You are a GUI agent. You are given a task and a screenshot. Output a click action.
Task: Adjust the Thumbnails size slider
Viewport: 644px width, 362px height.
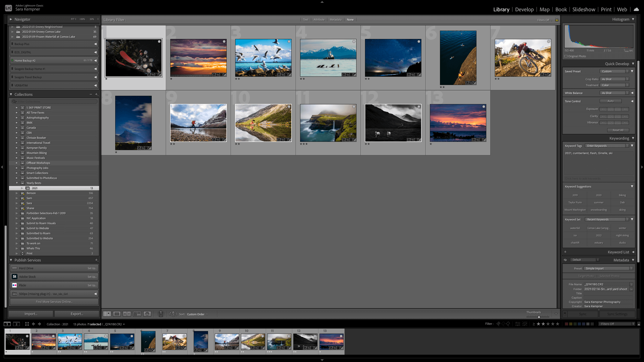539,317
